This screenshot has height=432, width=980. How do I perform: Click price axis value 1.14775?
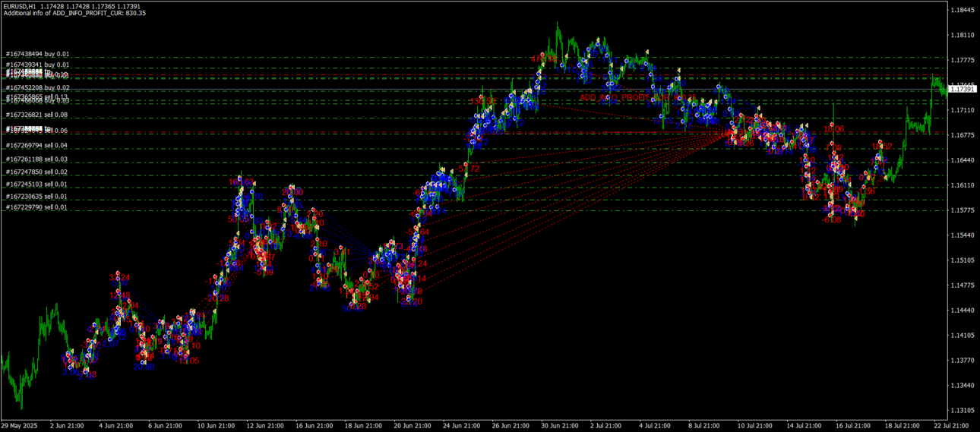[x=963, y=285]
